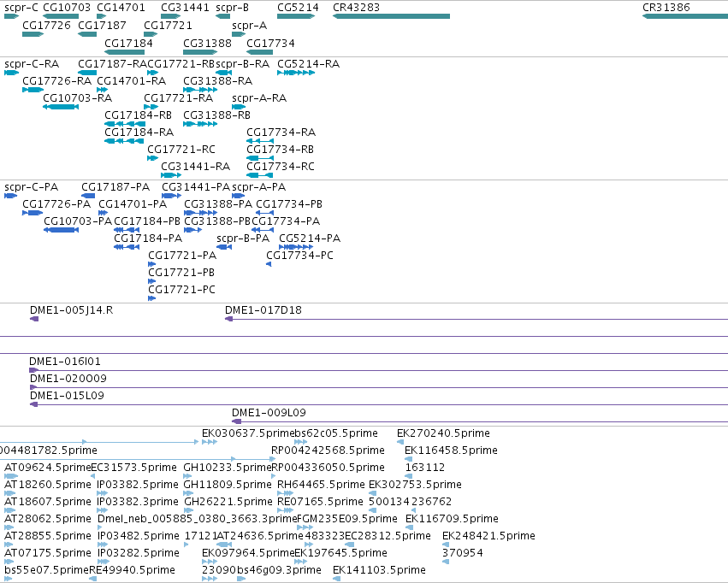The height and width of the screenshot is (583, 728).
Task: Click clone DME1-016I01
Action: [x=64, y=362]
